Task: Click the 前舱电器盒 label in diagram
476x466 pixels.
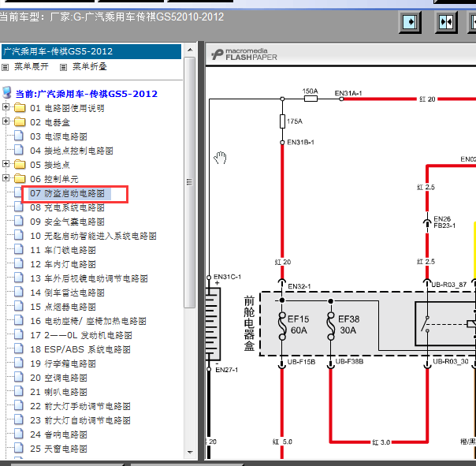Action: (249, 324)
